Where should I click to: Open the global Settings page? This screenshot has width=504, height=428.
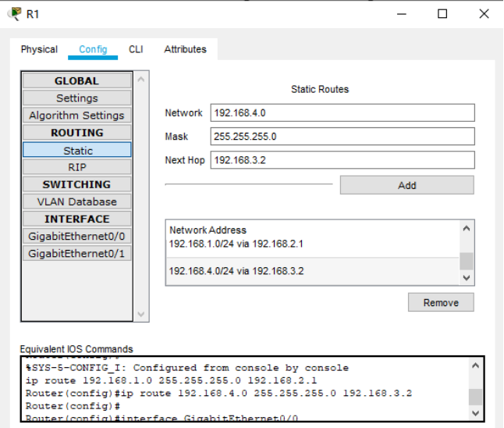tap(76, 98)
